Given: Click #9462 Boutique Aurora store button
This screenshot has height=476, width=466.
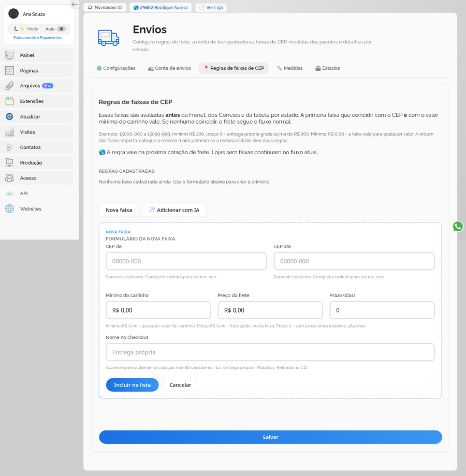Looking at the screenshot, I should (161, 7).
